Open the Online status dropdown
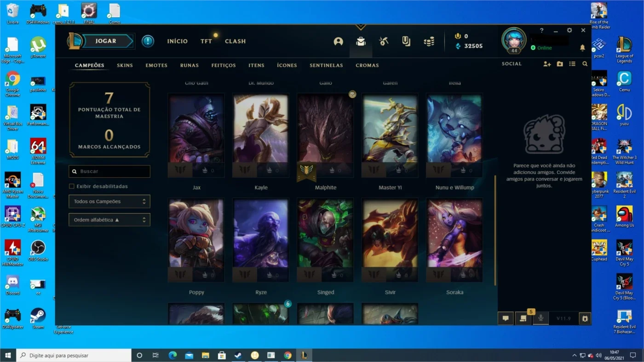The height and width of the screenshot is (362, 644). [541, 48]
